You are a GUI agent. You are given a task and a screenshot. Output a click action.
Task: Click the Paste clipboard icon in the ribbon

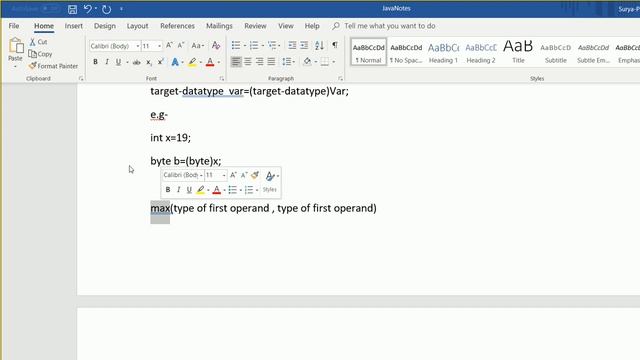(x=16, y=46)
